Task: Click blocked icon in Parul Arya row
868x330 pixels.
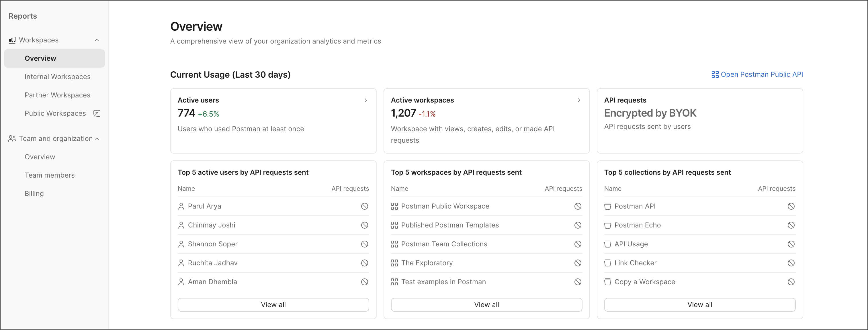Action: click(x=364, y=207)
